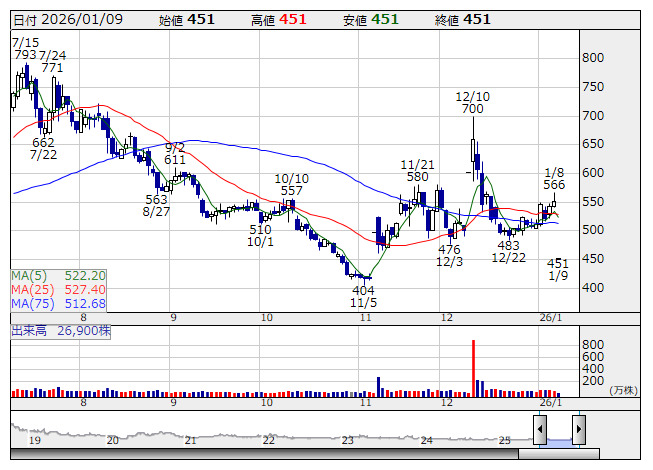Click the tall red volume spike in December
653x470 pixels.
[x=473, y=367]
